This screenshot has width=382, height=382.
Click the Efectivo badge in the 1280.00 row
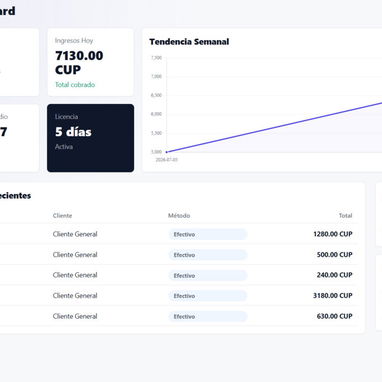[208, 234]
